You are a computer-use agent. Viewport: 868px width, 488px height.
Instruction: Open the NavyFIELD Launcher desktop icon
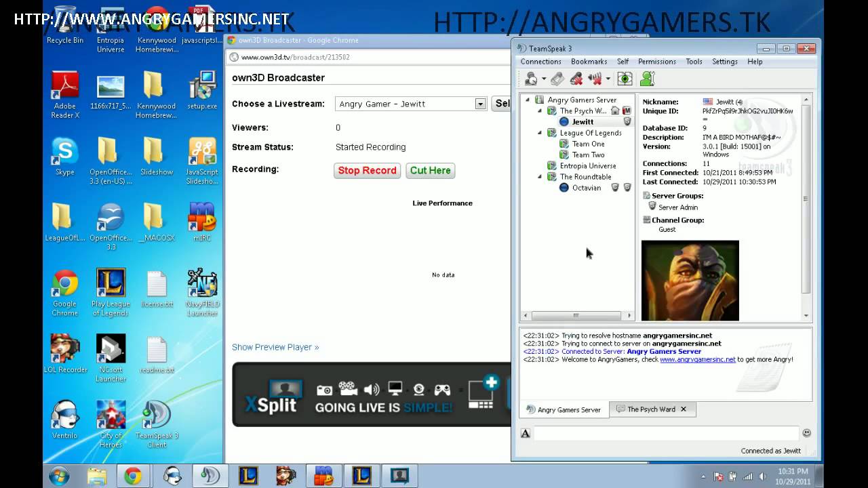(x=202, y=293)
